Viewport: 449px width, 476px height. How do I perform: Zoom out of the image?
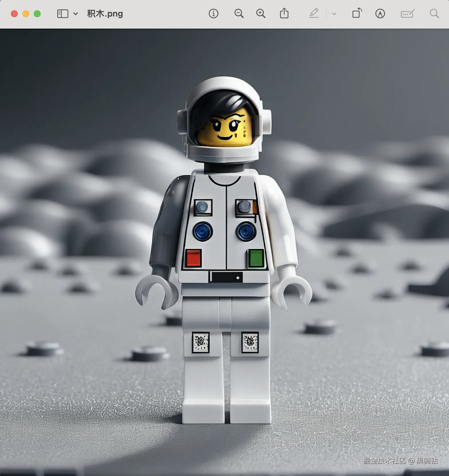coord(239,13)
